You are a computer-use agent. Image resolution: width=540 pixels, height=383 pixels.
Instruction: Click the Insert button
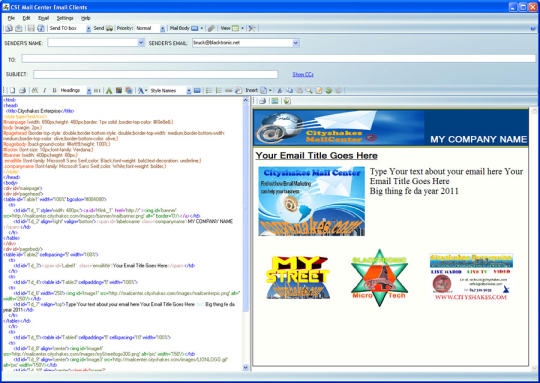coord(256,90)
